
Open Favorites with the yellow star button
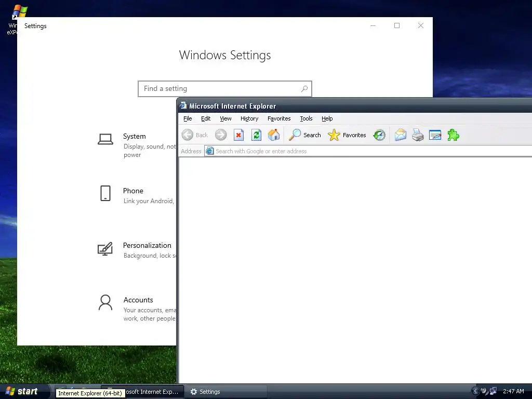click(347, 135)
